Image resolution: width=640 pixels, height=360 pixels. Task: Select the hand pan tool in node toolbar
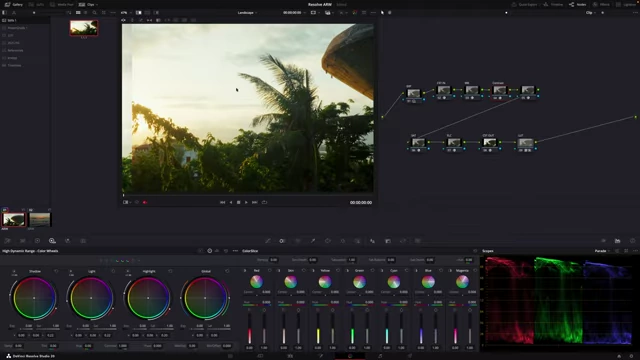(x=389, y=13)
